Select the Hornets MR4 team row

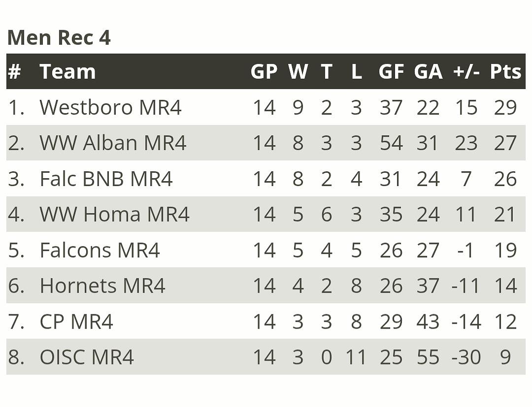[x=102, y=285]
